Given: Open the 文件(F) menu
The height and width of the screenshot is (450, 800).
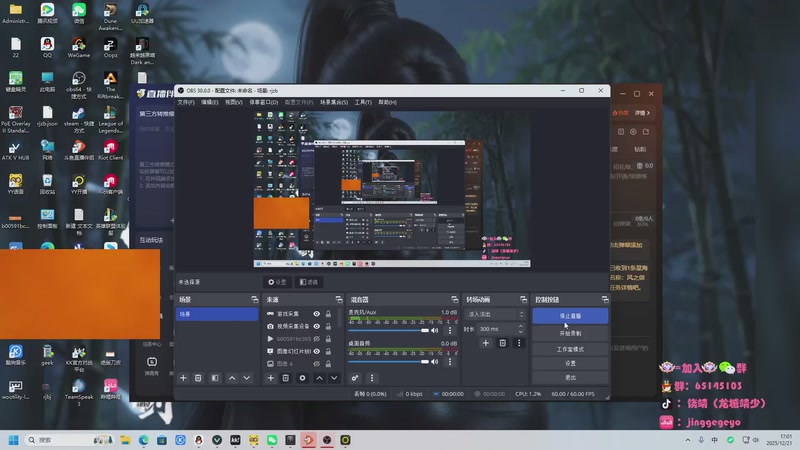Looking at the screenshot, I should [186, 103].
